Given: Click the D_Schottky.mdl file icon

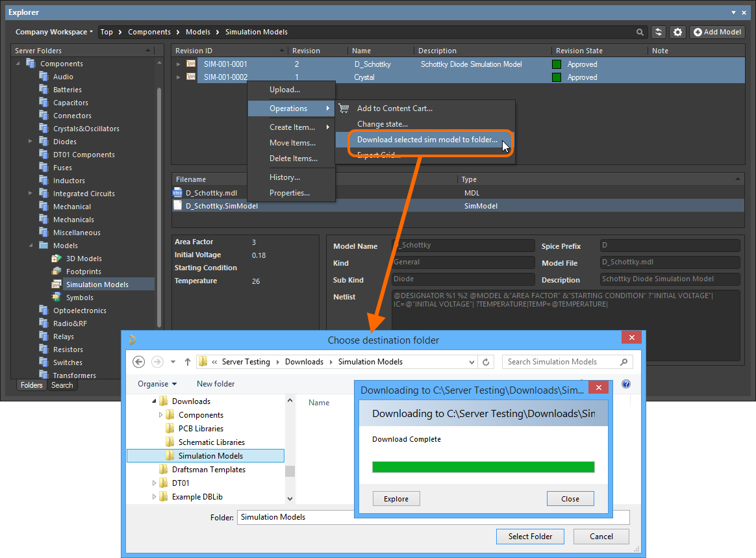Looking at the screenshot, I should pos(178,193).
